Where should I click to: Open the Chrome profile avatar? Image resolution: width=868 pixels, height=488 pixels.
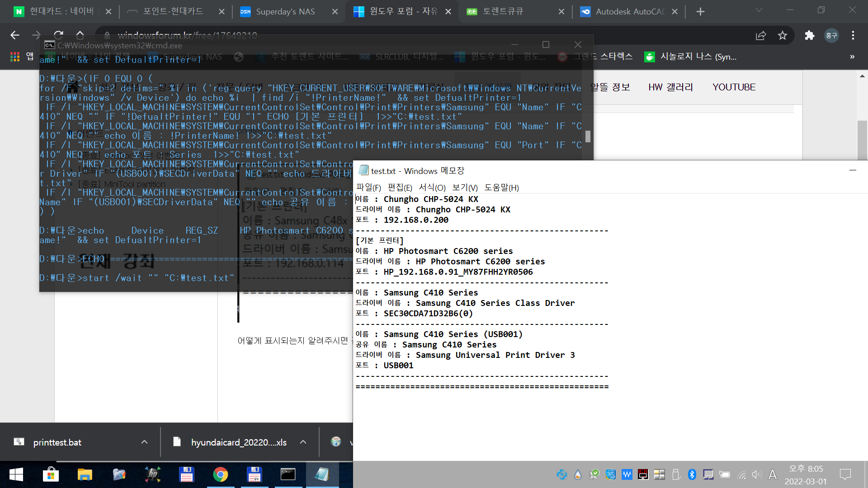point(831,35)
